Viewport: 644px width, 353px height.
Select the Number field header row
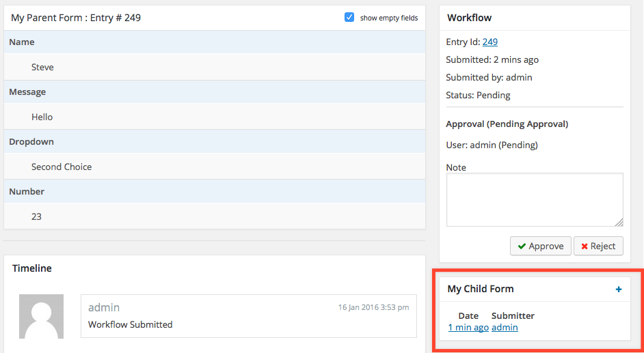coord(215,191)
